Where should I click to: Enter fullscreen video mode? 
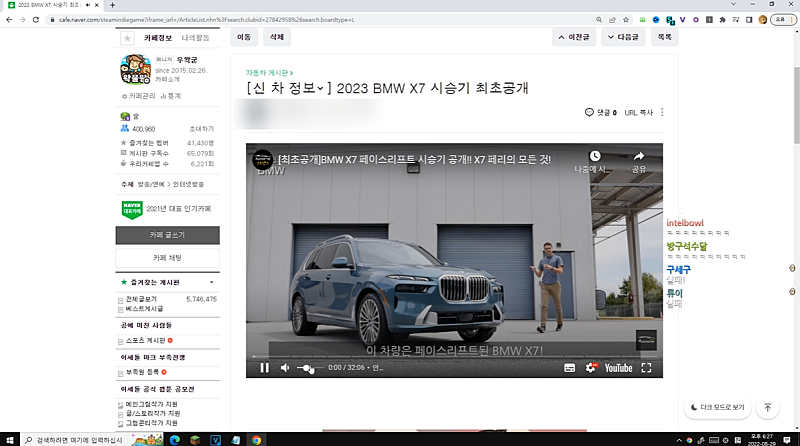pyautogui.click(x=647, y=368)
